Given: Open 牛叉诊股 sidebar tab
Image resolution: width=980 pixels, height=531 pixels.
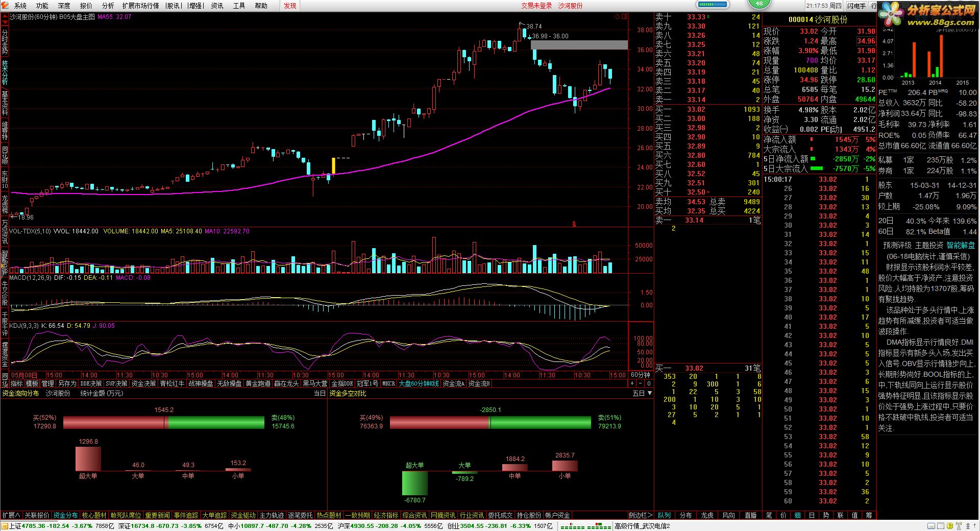Looking at the screenshot, I should (x=5, y=293).
